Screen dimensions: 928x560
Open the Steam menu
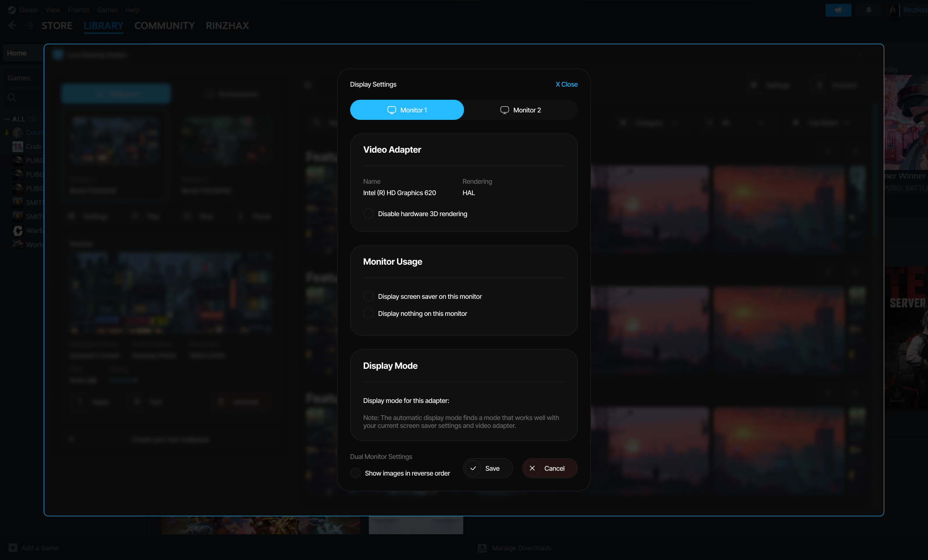pyautogui.click(x=28, y=10)
